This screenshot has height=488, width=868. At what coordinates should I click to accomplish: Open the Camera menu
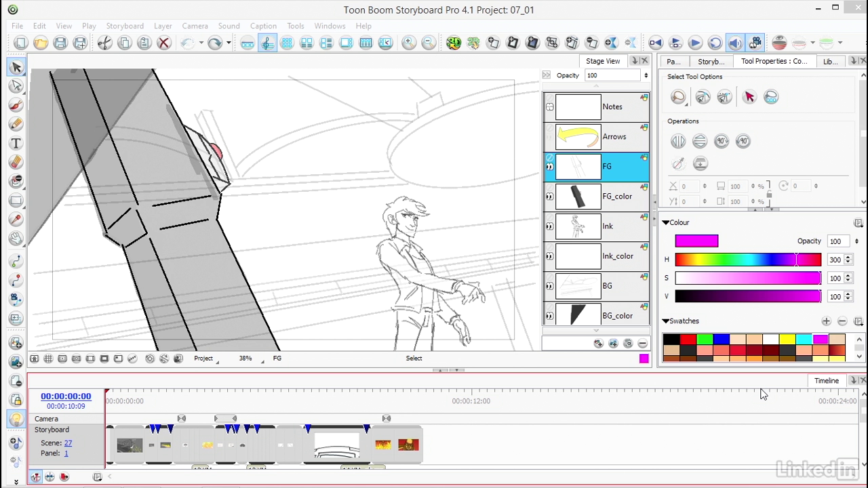(x=195, y=26)
